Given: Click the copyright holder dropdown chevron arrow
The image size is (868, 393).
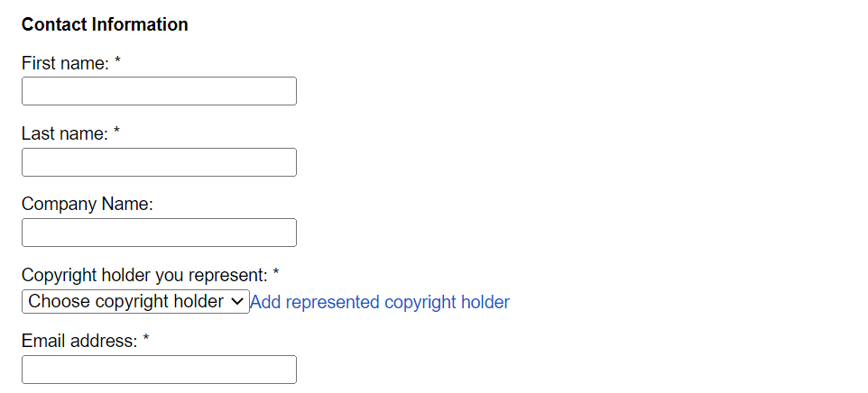Looking at the screenshot, I should [238, 302].
